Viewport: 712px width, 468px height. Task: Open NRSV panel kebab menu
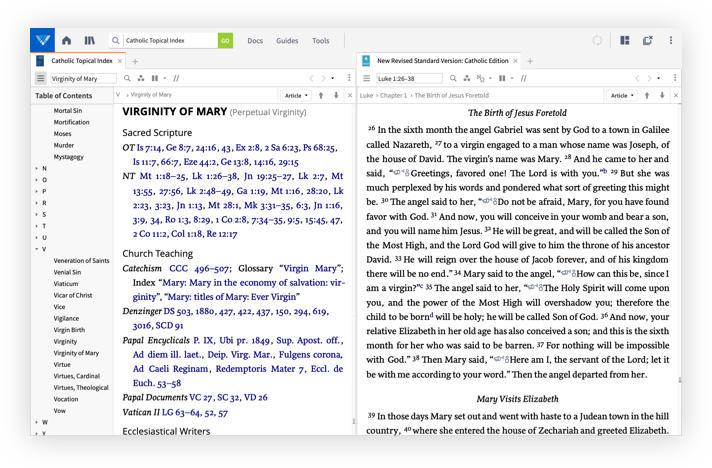[675, 78]
